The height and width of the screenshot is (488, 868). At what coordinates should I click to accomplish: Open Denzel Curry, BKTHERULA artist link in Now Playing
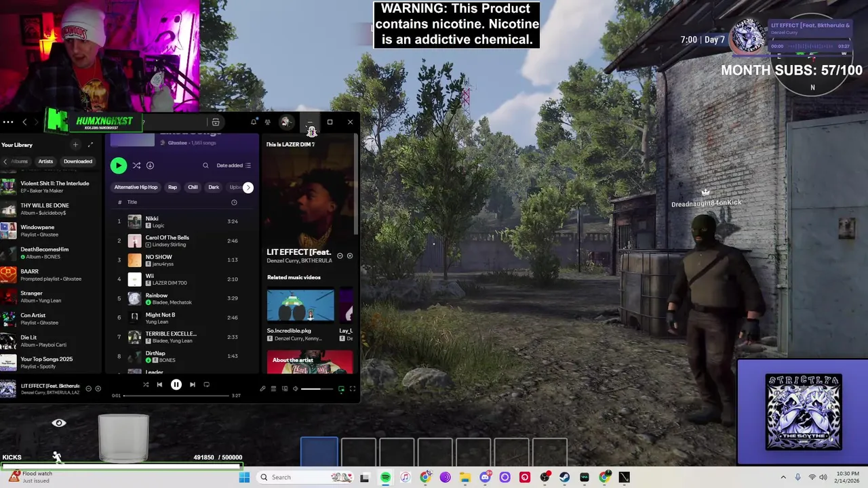point(299,261)
